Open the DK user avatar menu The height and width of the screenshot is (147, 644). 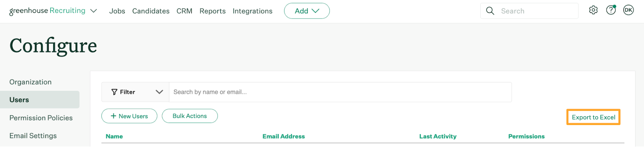[x=628, y=10]
